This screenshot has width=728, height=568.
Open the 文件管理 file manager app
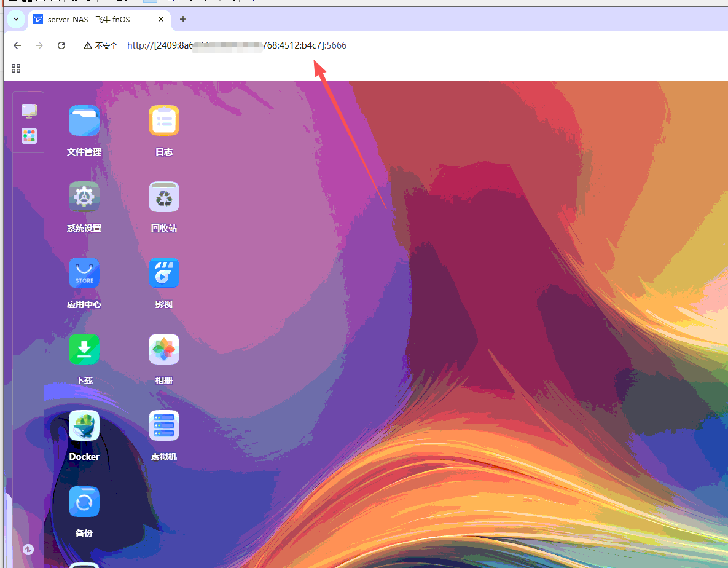84,120
